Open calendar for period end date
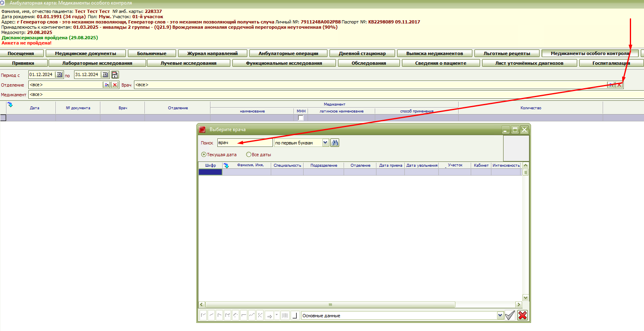Image resolution: width=644 pixels, height=331 pixels. (105, 75)
